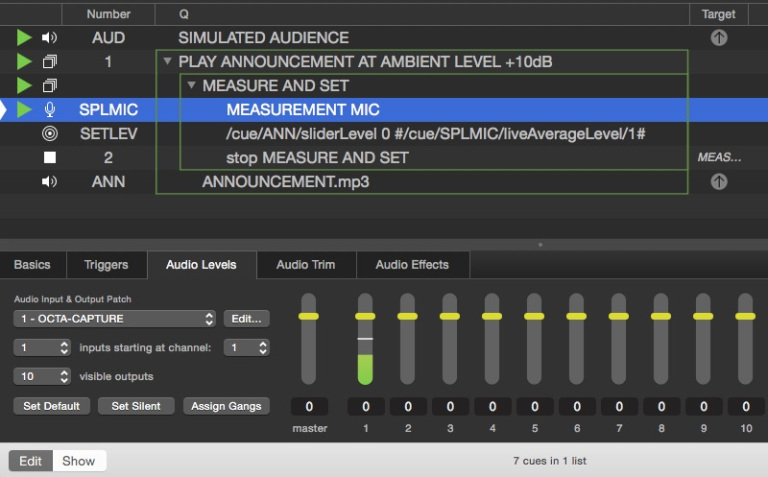This screenshot has height=477, width=768.
Task: Click the stop square icon for cue 2
Action: (x=50, y=158)
